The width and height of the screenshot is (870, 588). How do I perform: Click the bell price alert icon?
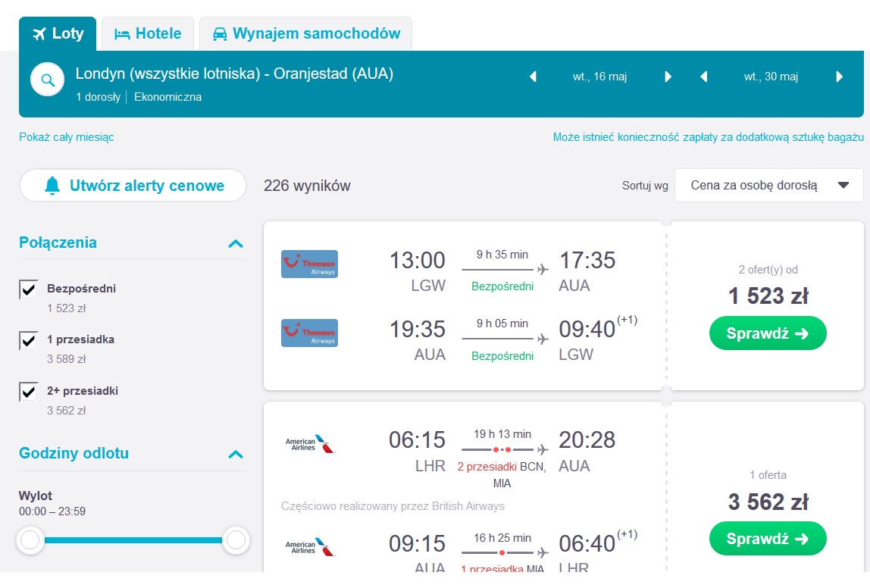pyautogui.click(x=52, y=186)
